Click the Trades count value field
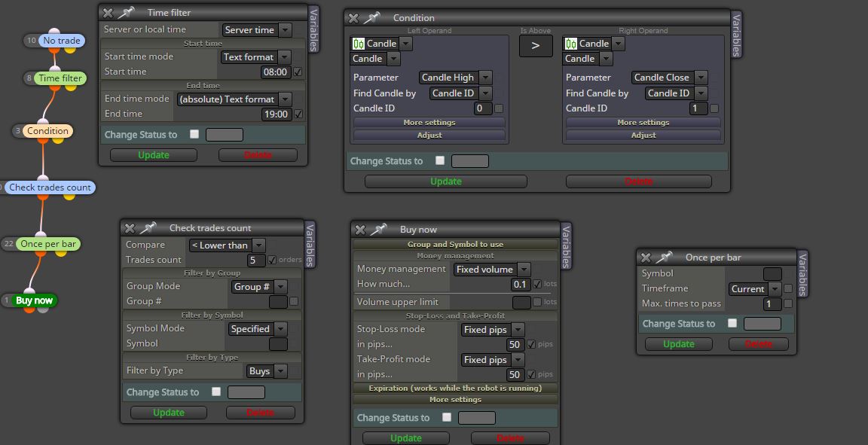868x445 pixels. (256, 260)
